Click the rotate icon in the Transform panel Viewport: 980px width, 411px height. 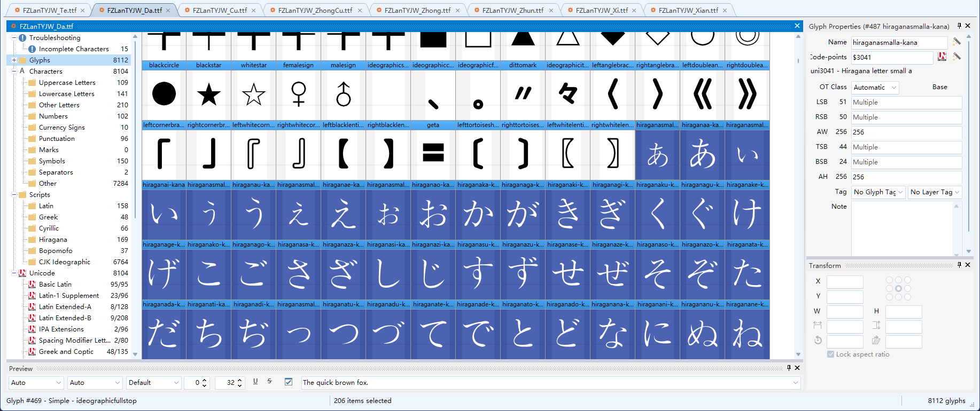(818, 341)
